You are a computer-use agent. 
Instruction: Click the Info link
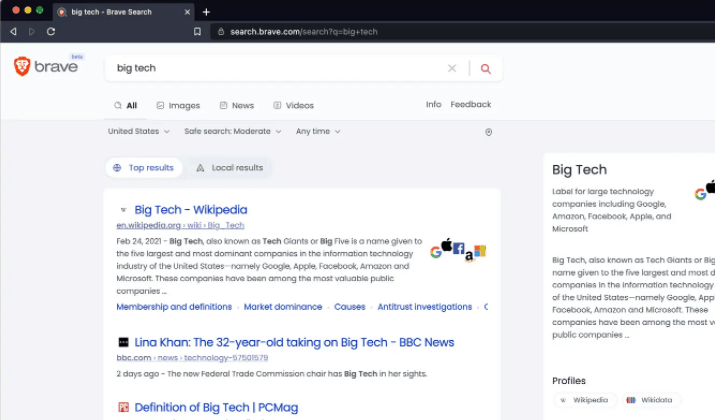434,104
